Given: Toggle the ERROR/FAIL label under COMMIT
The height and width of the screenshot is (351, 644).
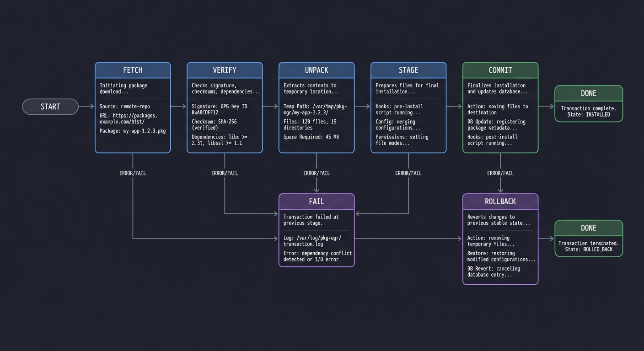Looking at the screenshot, I should click(500, 173).
